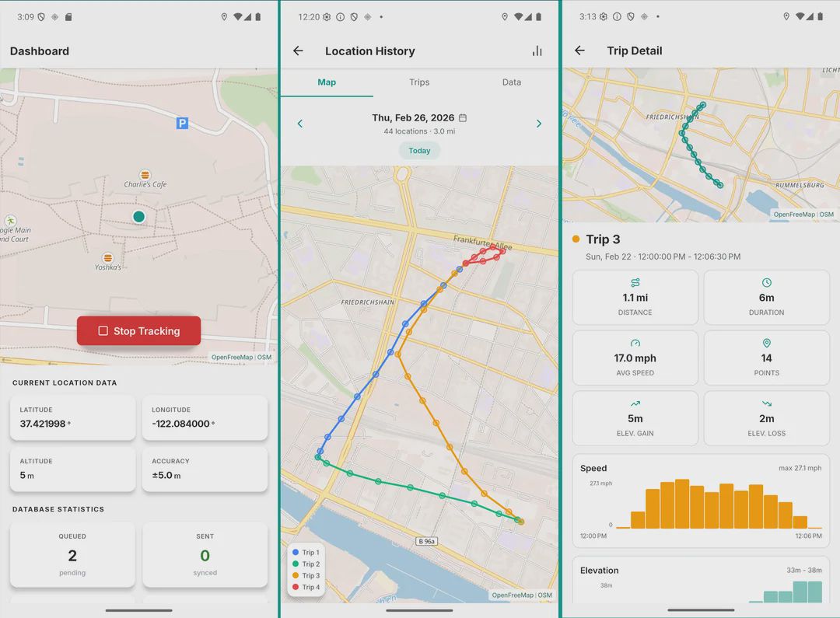Go to next day arrow
Screen dimensions: 840x618
(x=538, y=124)
